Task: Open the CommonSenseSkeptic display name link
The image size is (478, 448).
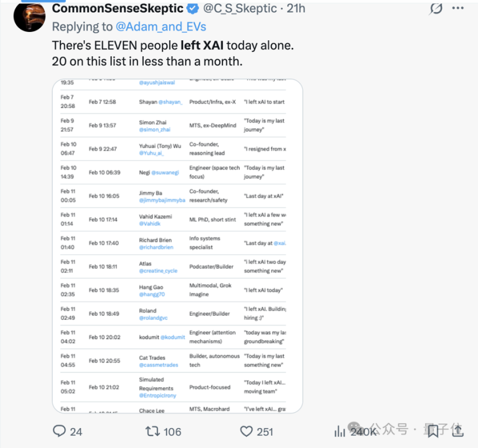Action: pyautogui.click(x=118, y=8)
